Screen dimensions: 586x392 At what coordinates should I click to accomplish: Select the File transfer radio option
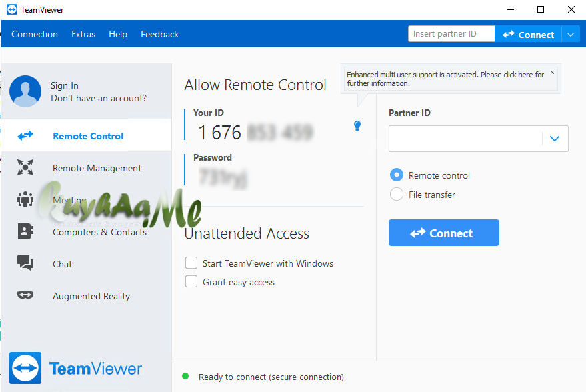pyautogui.click(x=397, y=194)
